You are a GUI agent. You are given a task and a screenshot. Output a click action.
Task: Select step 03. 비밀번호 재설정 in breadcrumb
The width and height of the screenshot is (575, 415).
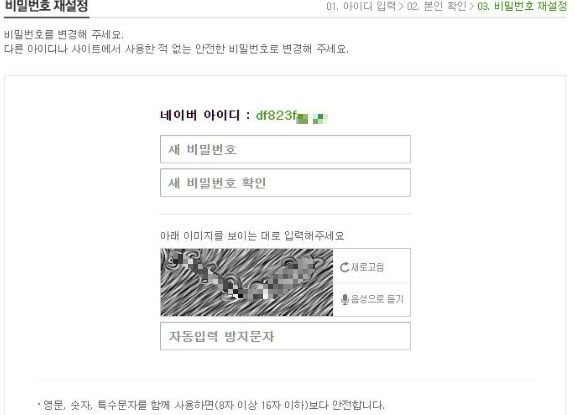click(x=522, y=6)
